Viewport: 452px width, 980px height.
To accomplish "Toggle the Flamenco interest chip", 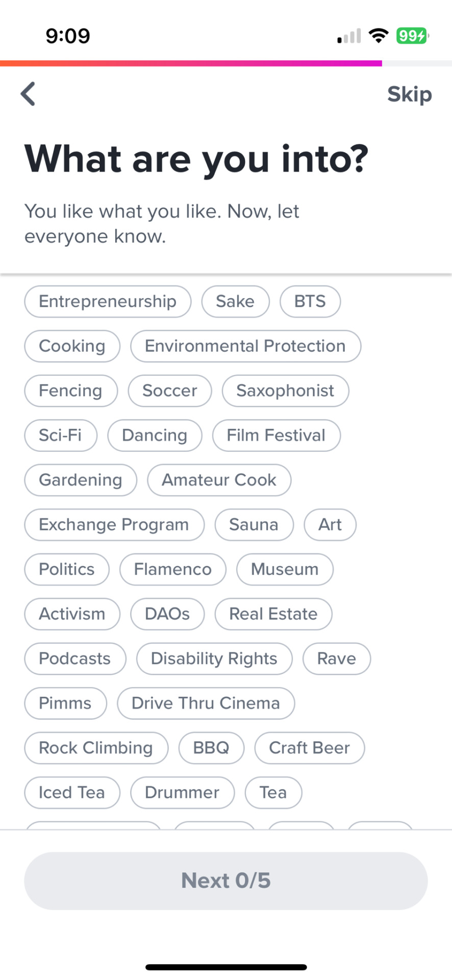I will 172,570.
